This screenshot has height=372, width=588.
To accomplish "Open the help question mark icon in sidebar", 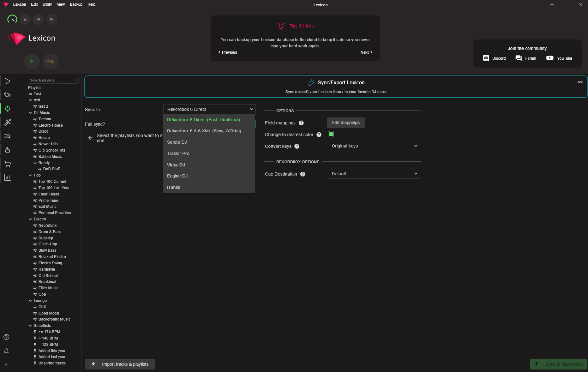I will (x=6, y=337).
